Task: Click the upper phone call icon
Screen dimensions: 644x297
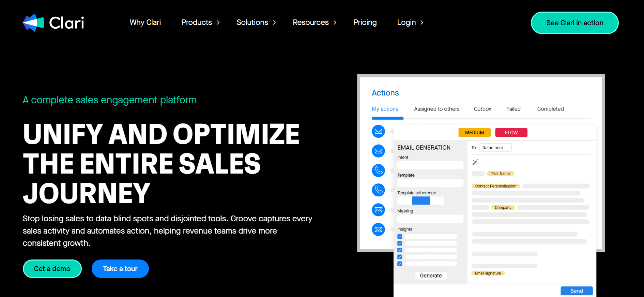Action: (378, 170)
